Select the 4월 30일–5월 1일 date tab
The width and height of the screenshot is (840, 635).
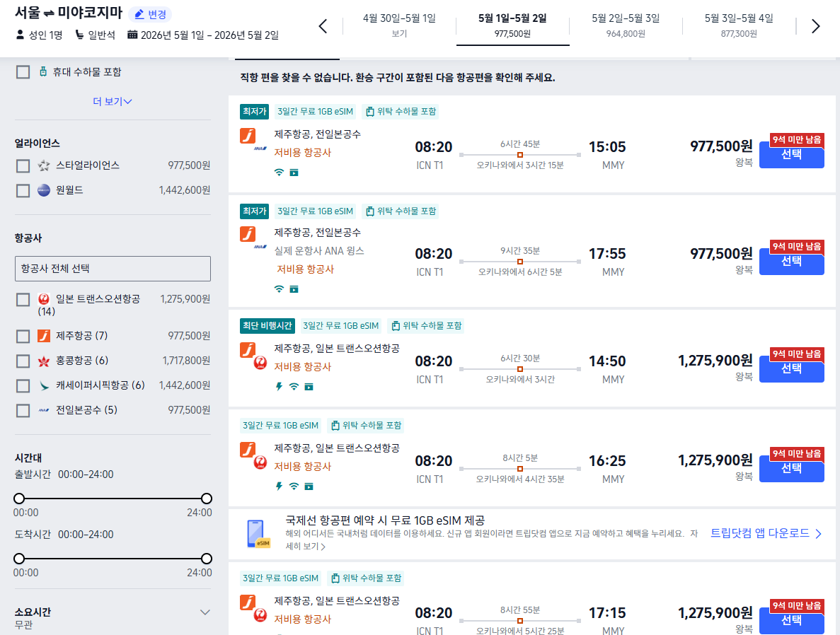pos(399,25)
